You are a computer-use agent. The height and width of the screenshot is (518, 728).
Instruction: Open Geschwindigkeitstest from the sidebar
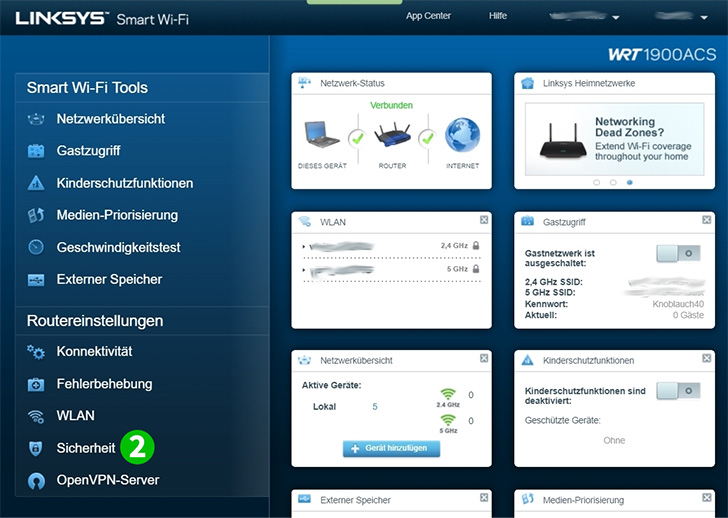coord(118,247)
